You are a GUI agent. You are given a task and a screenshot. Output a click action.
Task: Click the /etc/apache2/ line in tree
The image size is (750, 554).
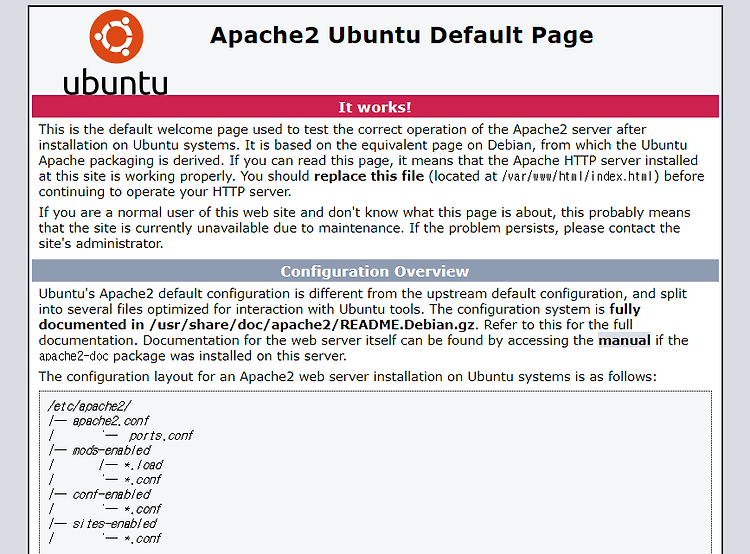[x=88, y=406]
